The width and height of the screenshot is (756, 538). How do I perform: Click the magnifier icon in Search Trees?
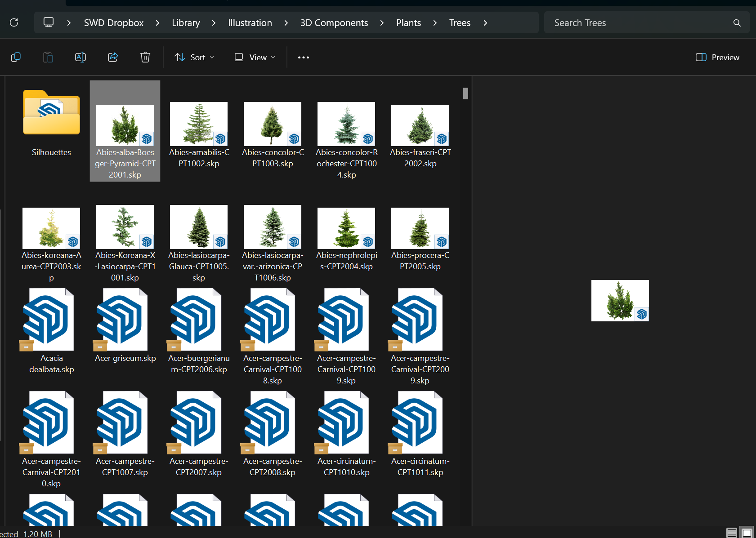(737, 23)
